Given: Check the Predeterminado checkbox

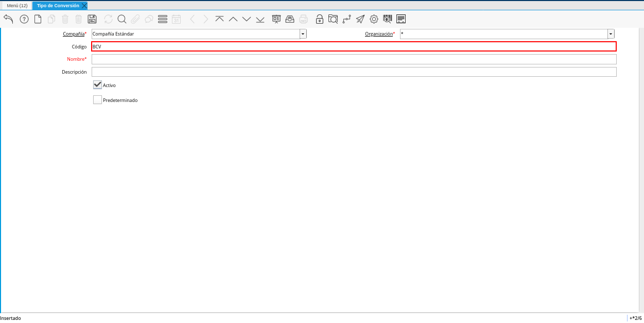Looking at the screenshot, I should point(97,100).
